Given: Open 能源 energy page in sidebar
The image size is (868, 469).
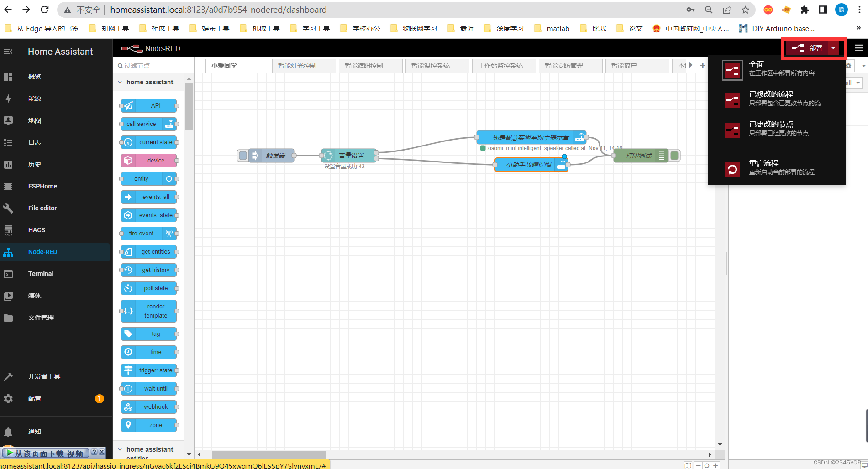Looking at the screenshot, I should click(x=55, y=99).
